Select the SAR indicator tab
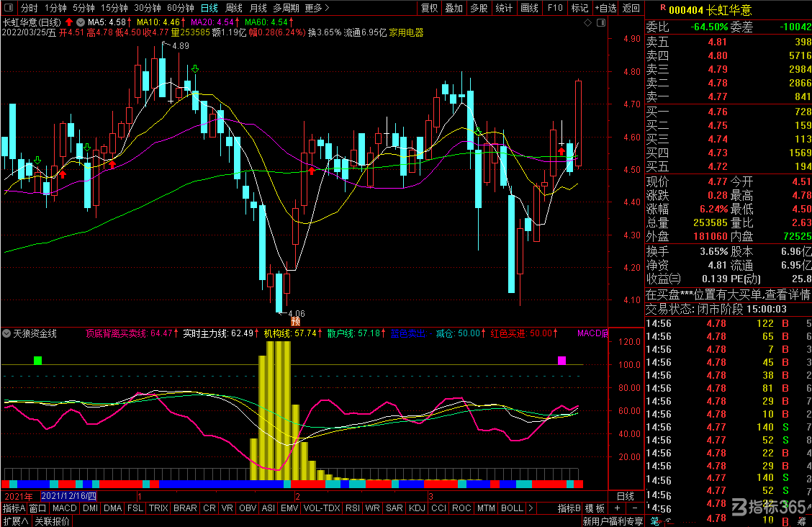812x527 pixels. (394, 508)
